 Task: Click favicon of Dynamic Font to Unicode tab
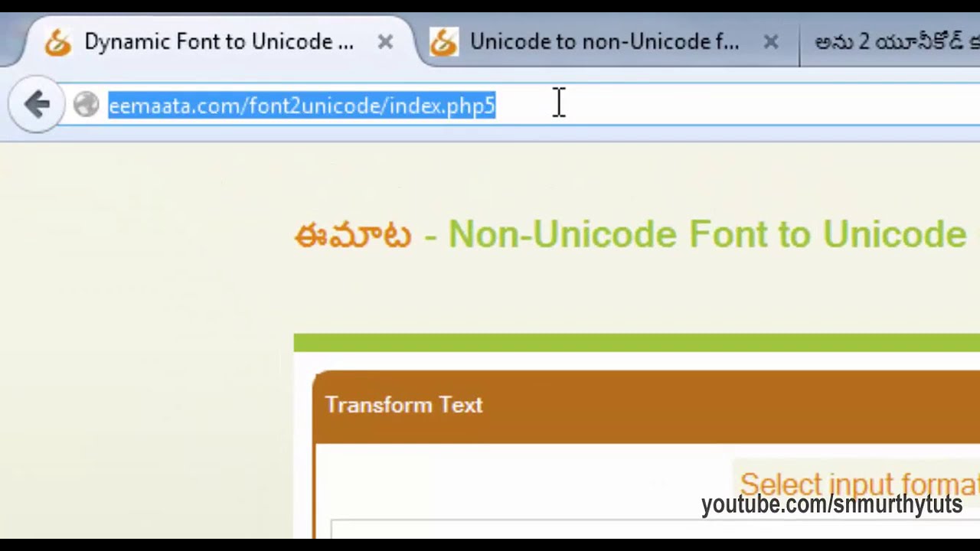(x=57, y=42)
